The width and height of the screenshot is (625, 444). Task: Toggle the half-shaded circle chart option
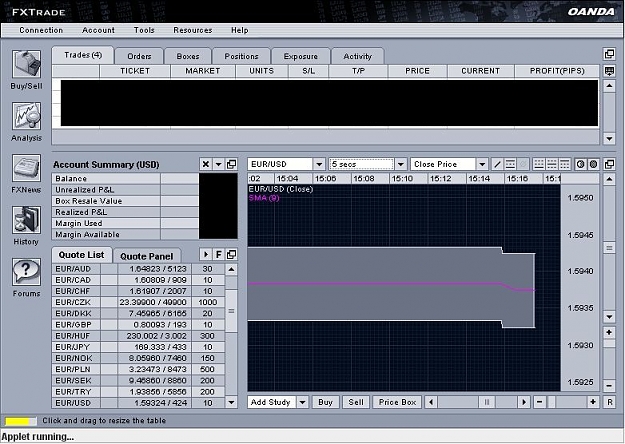pos(580,164)
